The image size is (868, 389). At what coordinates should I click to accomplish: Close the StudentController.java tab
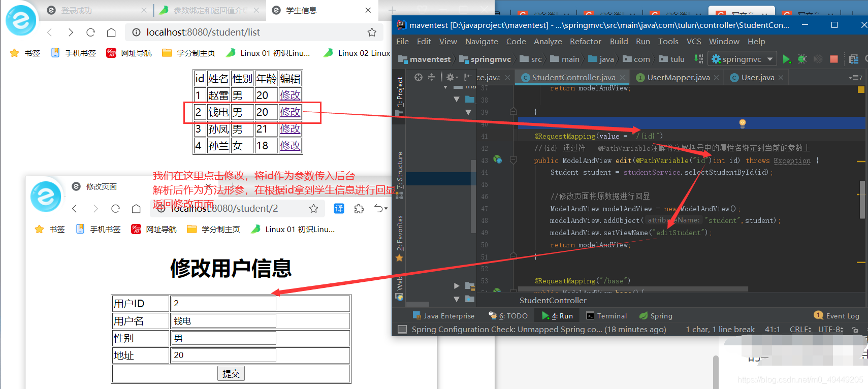(x=623, y=78)
